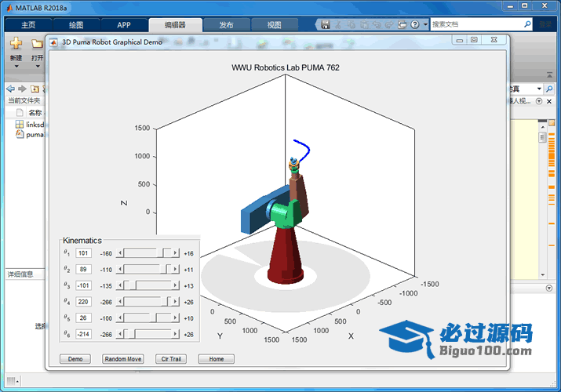Select the puma script file in the folder list
The width and height of the screenshot is (561, 392).
click(31, 134)
